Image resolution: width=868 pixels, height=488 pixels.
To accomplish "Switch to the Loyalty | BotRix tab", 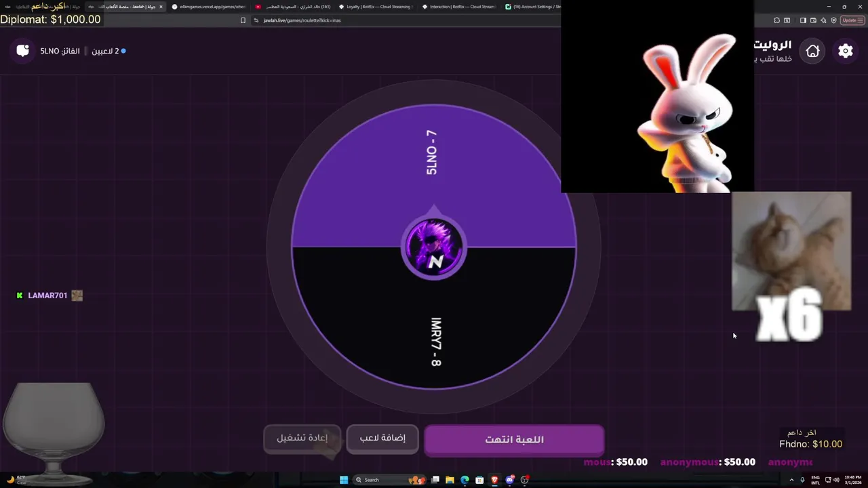I will pyautogui.click(x=375, y=7).
